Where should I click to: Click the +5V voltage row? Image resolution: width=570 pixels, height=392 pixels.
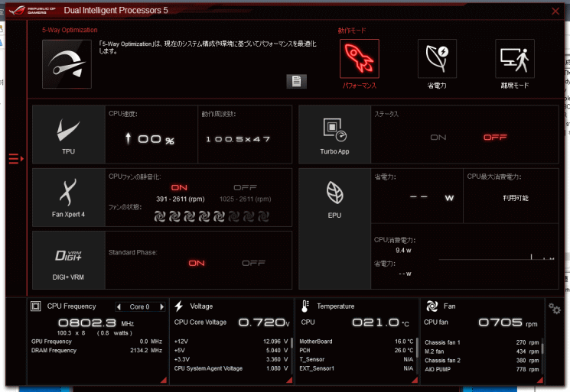[231, 351]
